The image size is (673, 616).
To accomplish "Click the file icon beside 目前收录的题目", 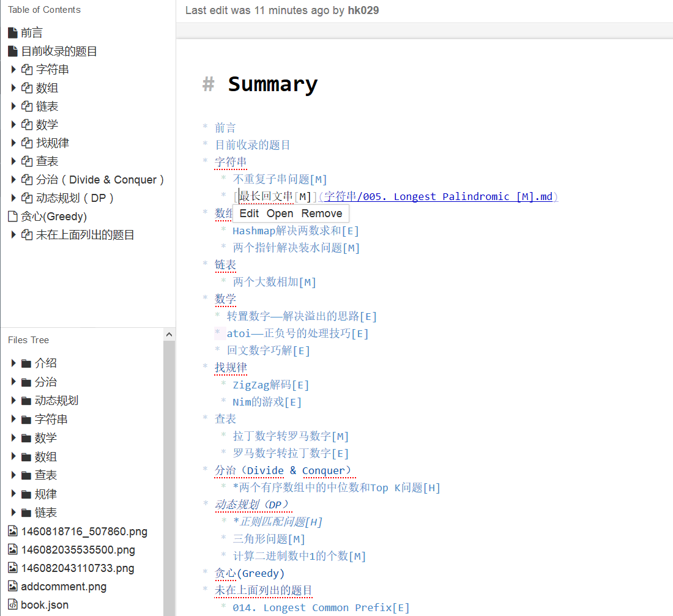I will [x=13, y=51].
